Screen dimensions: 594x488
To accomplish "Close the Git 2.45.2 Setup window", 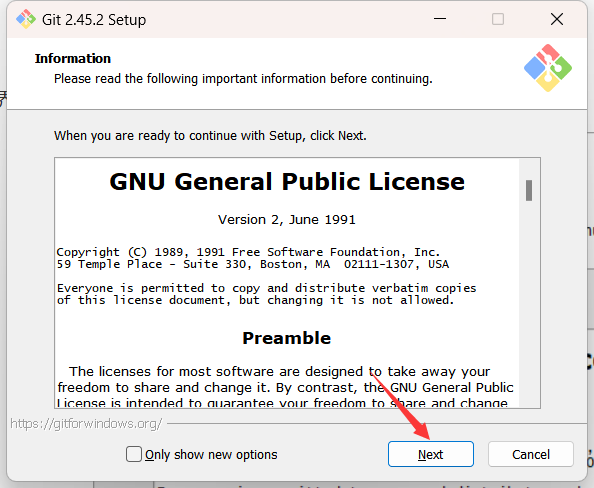I will (557, 19).
